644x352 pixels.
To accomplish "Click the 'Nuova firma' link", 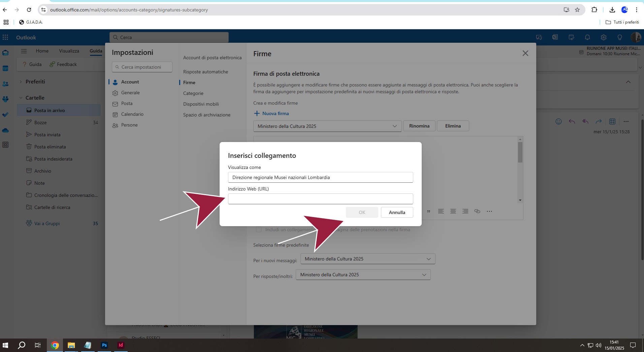I will [x=271, y=113].
